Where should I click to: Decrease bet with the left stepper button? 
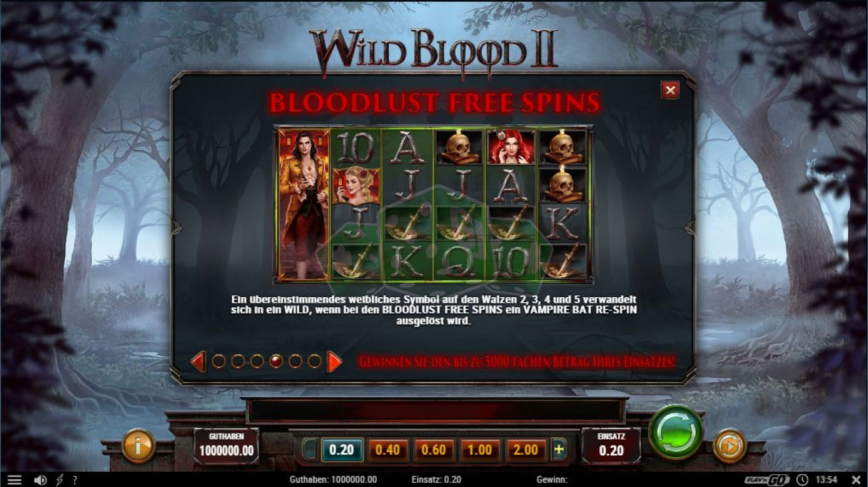coord(309,450)
